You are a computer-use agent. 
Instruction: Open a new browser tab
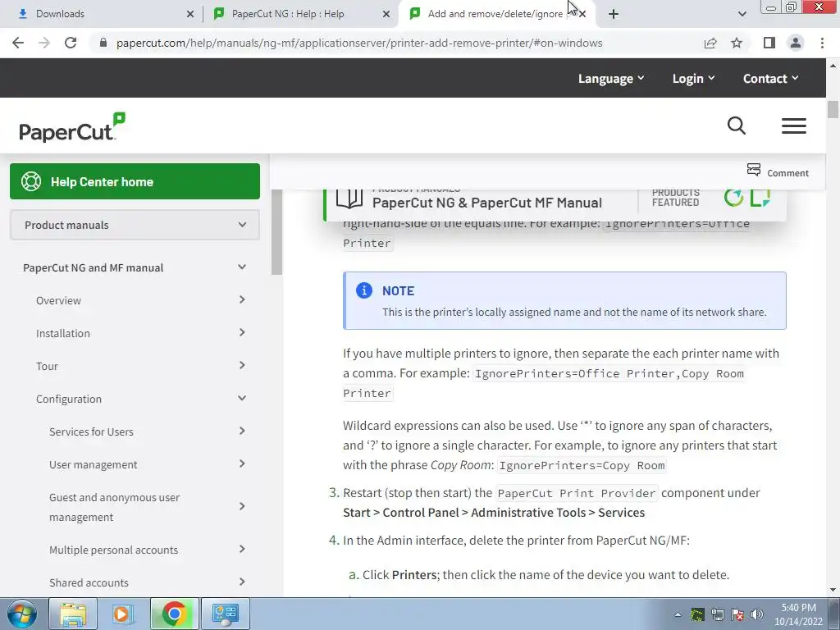[x=614, y=14]
